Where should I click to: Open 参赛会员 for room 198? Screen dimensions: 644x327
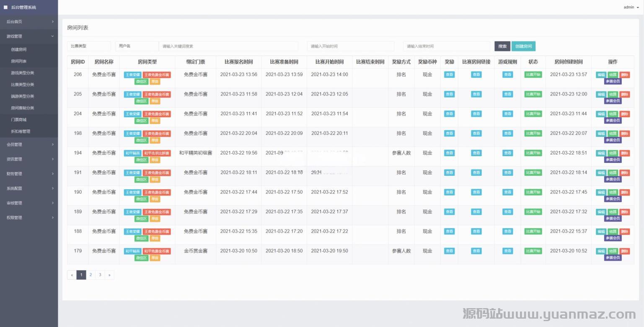(x=613, y=140)
